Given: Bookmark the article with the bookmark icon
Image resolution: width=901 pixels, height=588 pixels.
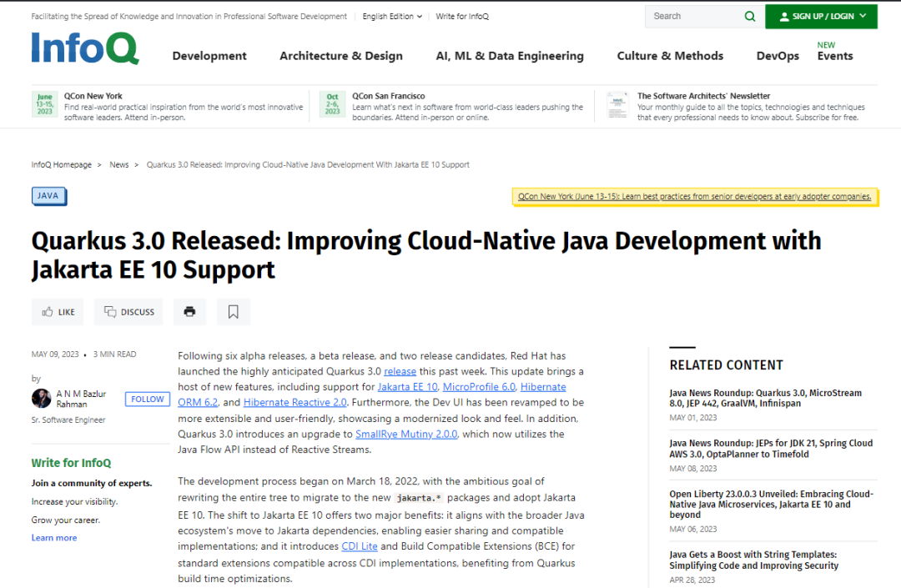Looking at the screenshot, I should [x=234, y=312].
